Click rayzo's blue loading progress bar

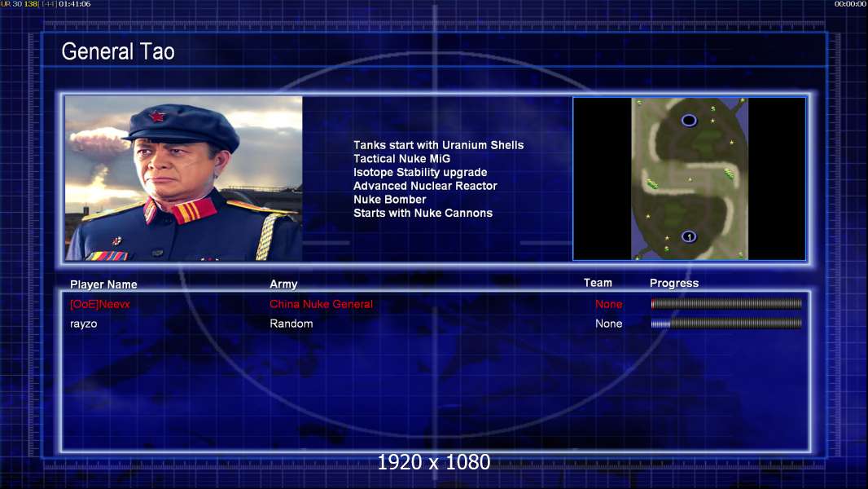click(x=726, y=324)
